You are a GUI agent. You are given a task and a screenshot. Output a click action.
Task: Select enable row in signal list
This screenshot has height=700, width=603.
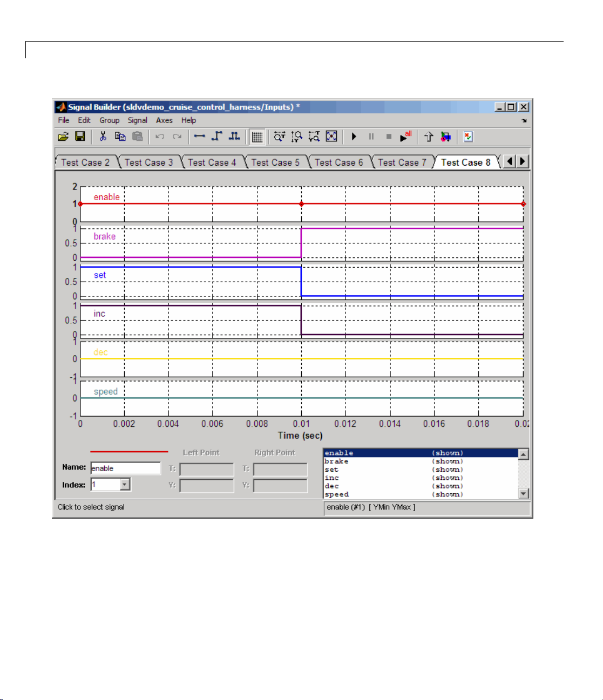pos(421,453)
